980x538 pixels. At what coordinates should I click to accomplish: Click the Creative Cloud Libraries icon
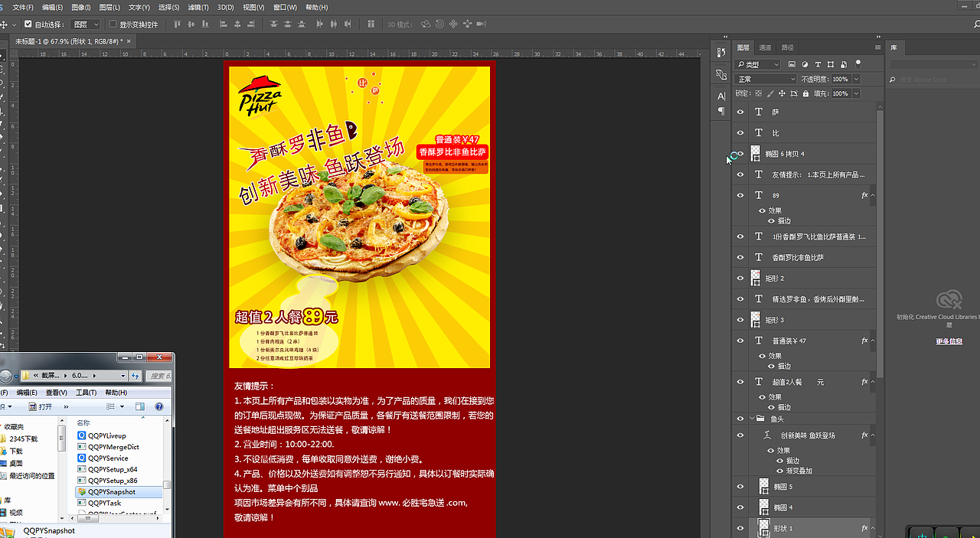[949, 300]
